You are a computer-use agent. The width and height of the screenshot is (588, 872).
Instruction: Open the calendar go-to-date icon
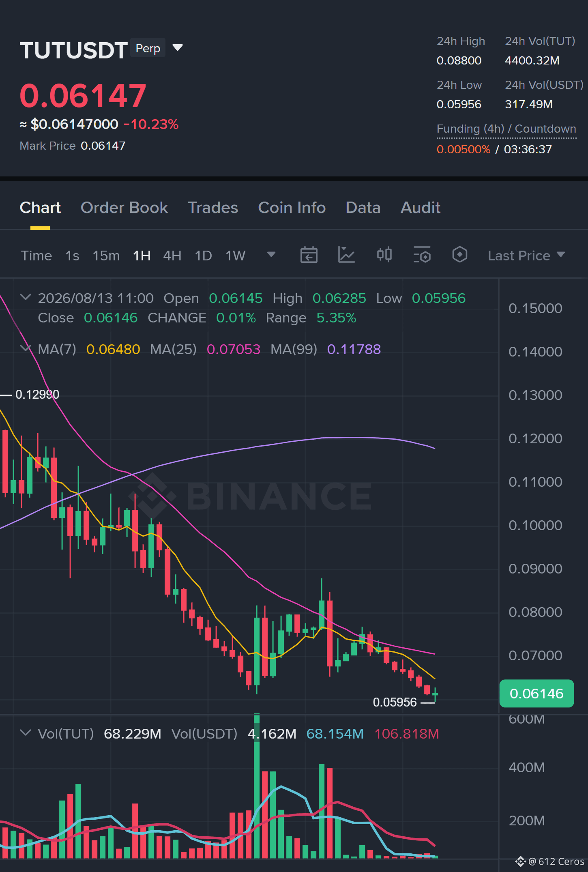tap(309, 255)
